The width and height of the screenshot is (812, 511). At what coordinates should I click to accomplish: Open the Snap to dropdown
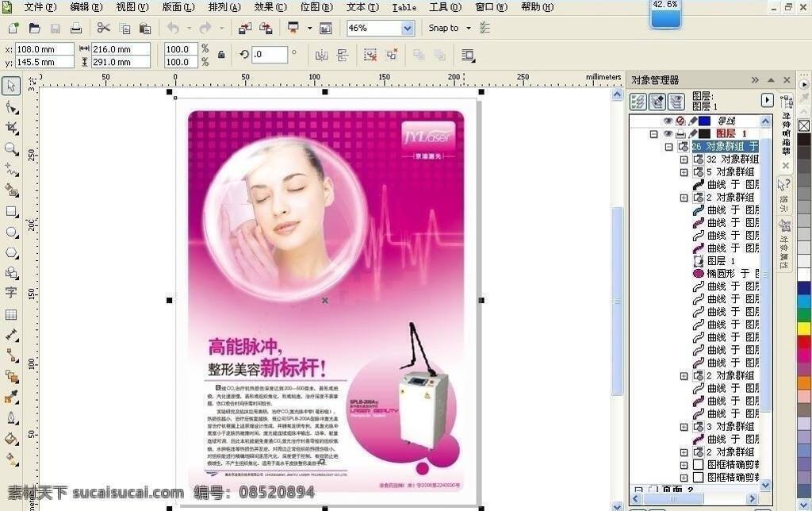tap(469, 28)
